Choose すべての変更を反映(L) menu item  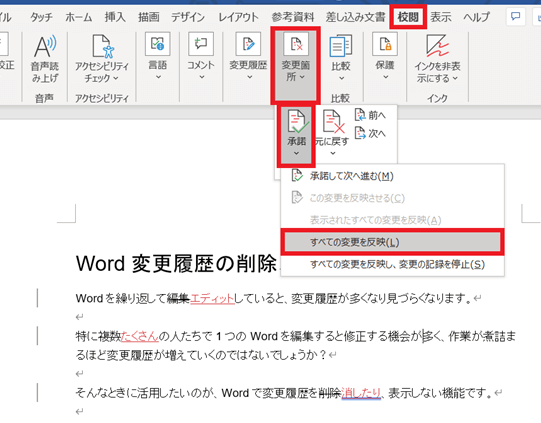[393, 242]
